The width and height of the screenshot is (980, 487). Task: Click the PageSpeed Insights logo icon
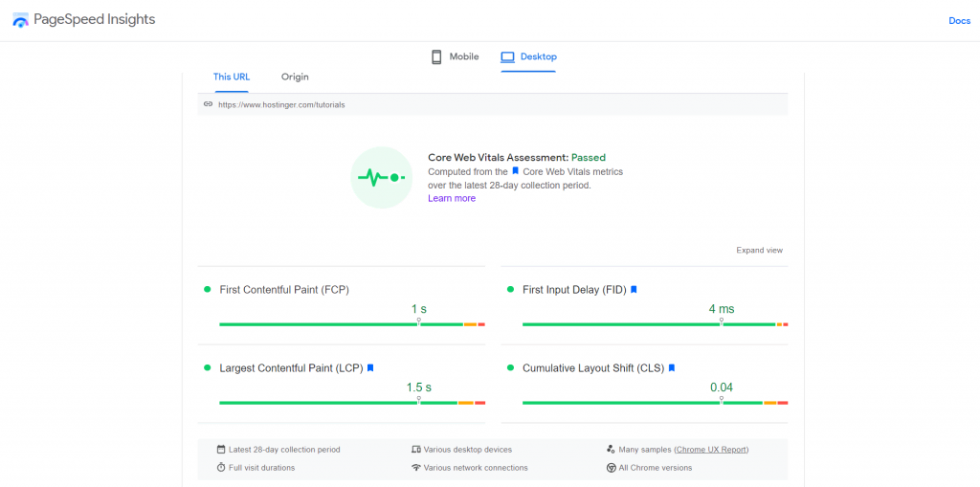[x=20, y=20]
